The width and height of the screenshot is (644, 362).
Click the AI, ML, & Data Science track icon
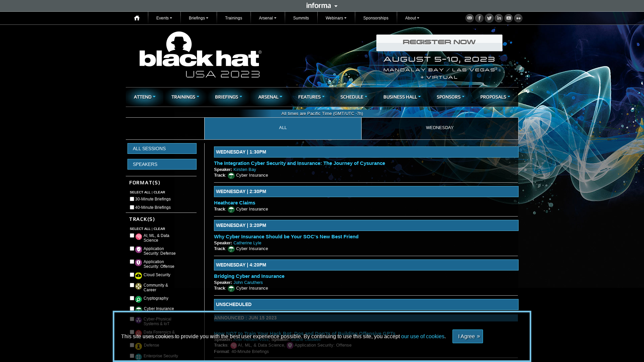tap(139, 237)
